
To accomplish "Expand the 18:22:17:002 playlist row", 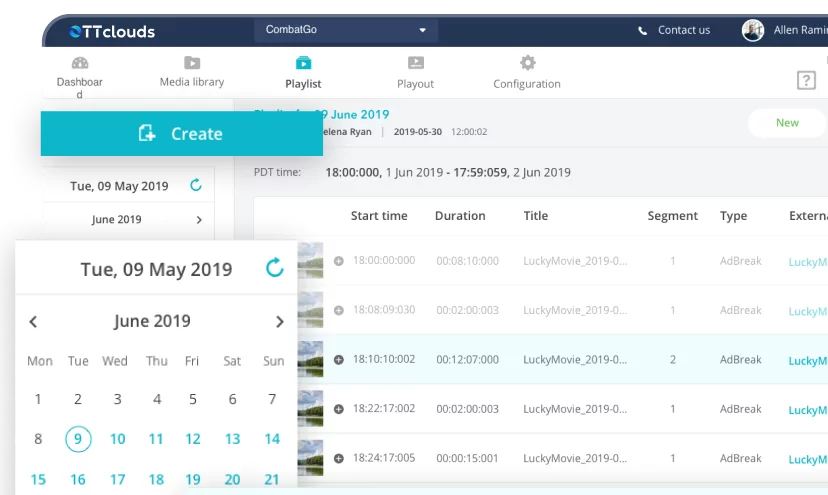I will pos(338,409).
